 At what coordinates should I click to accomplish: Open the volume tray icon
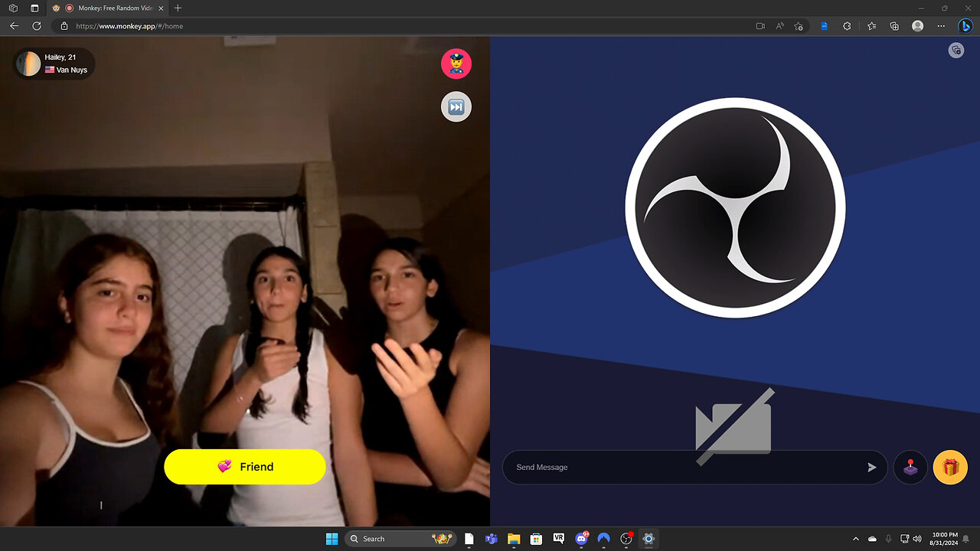(917, 539)
